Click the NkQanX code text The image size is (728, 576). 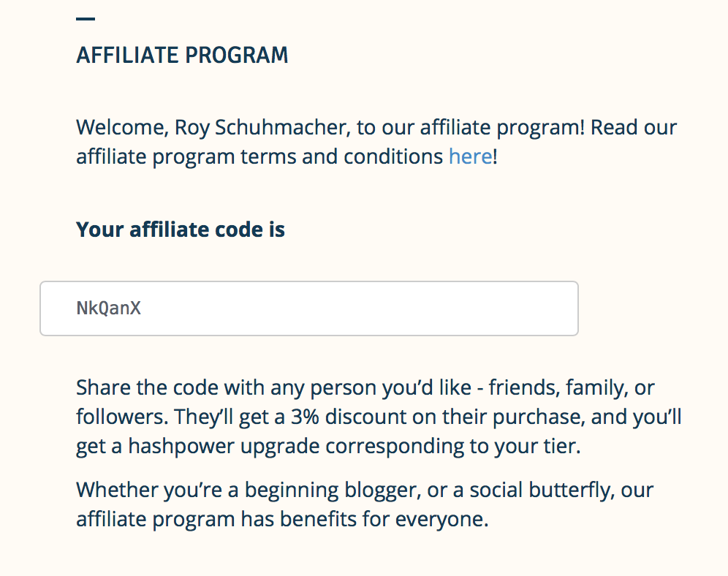(108, 308)
